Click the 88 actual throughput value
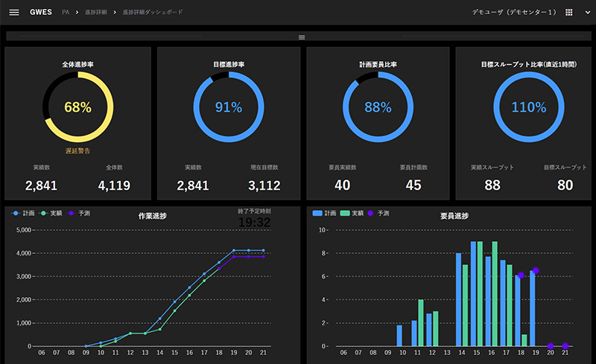596x364 pixels. 492,185
